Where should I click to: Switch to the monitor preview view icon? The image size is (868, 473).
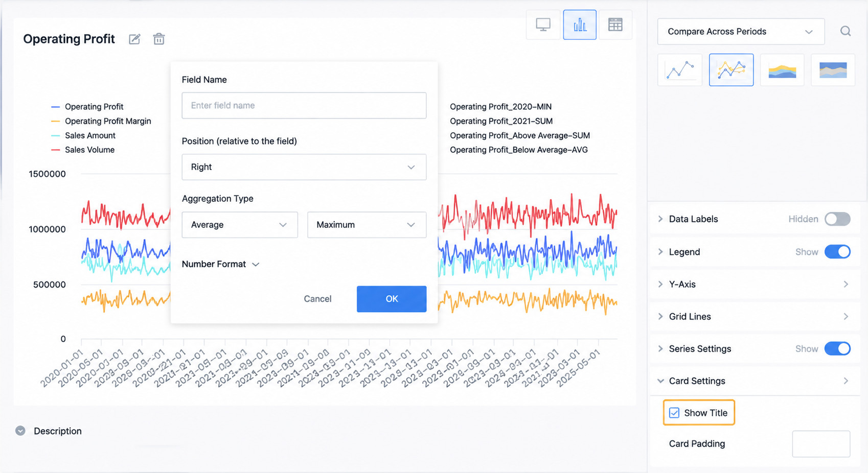coord(543,25)
